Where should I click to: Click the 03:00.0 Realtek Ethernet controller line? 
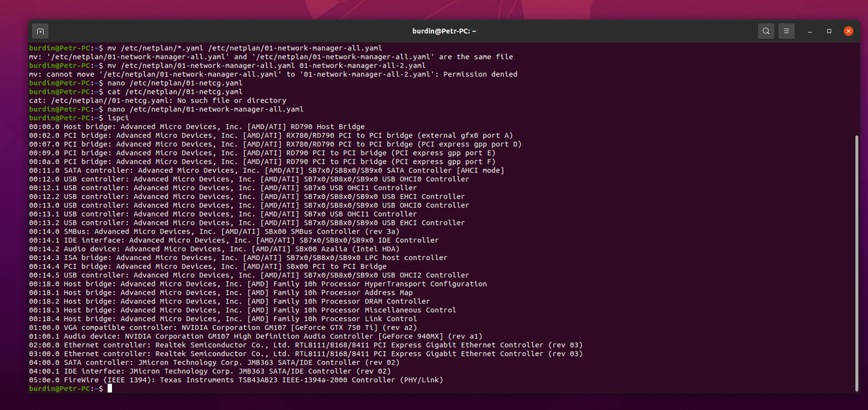[x=306, y=354]
